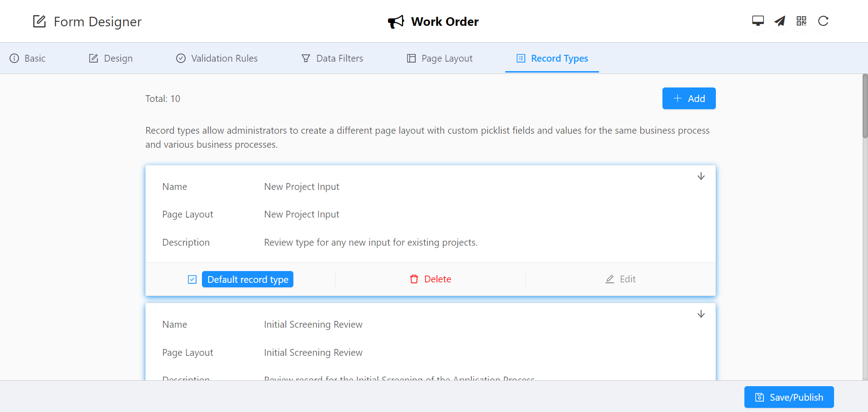868x412 pixels.
Task: Click the funnel icon beside Data Filters
Action: click(306, 58)
